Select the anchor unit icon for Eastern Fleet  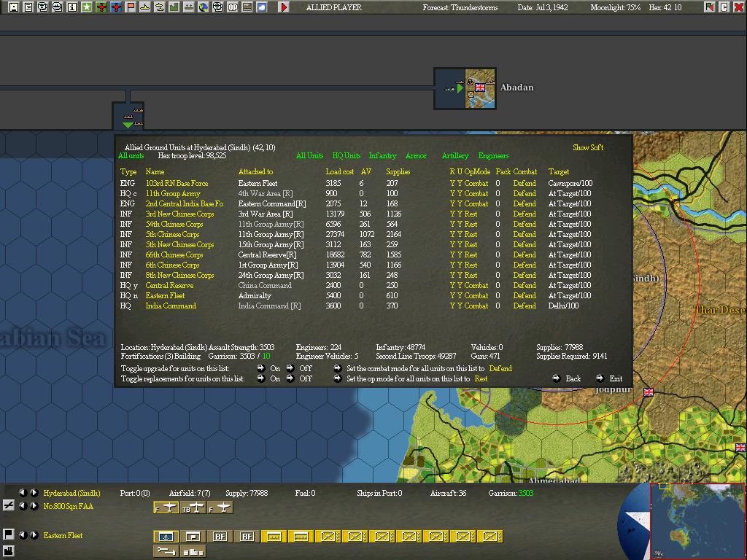click(x=166, y=537)
